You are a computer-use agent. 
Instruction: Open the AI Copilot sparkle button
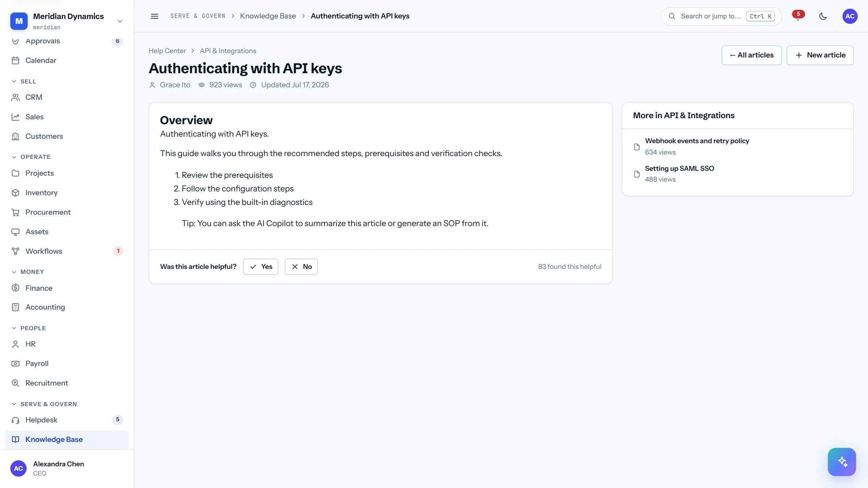[x=842, y=462]
